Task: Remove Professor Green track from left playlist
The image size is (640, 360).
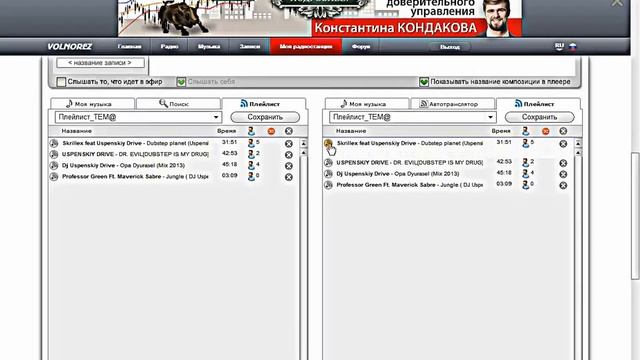Action: click(289, 177)
